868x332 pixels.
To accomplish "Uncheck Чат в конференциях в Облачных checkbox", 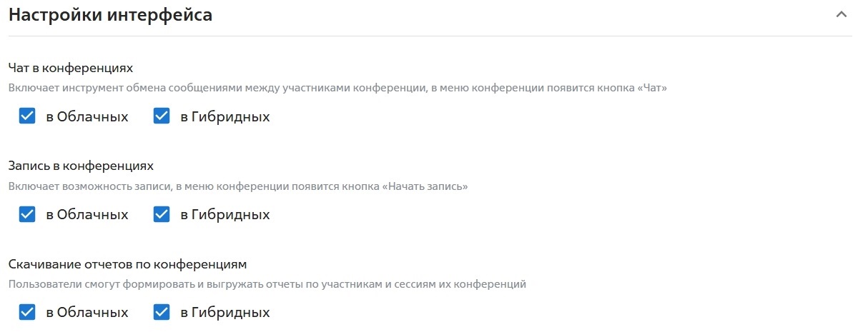I will [27, 116].
